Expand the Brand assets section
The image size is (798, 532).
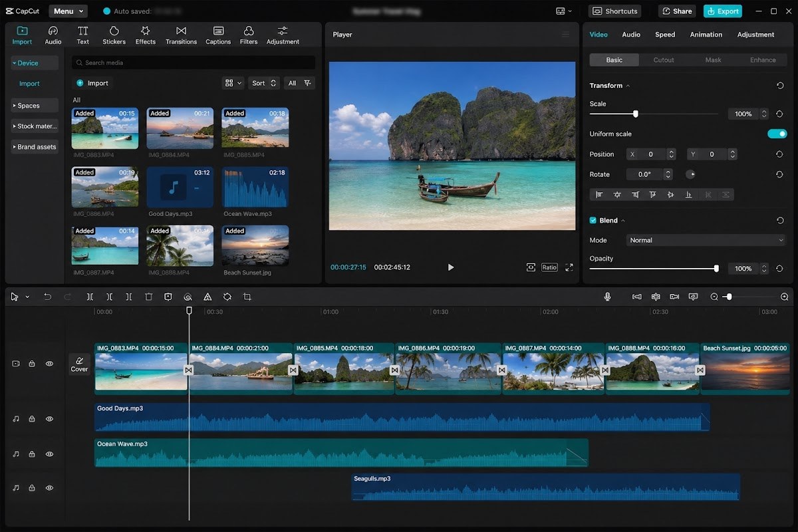click(x=35, y=147)
